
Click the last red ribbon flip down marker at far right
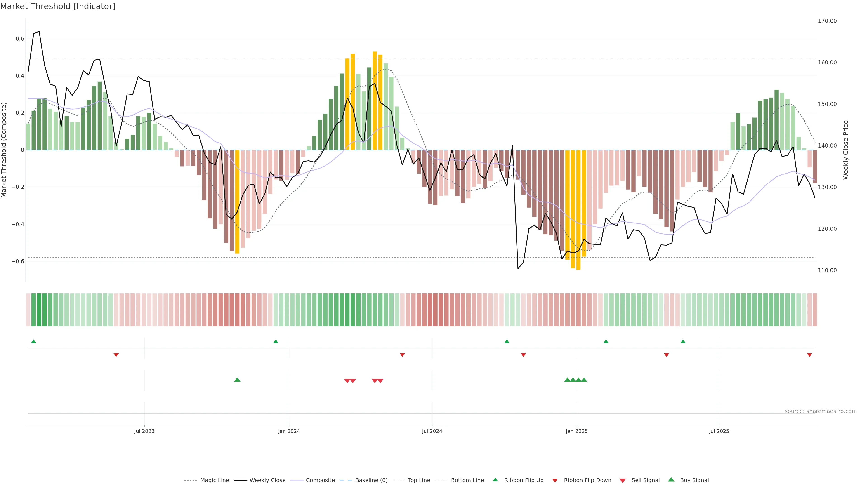[x=809, y=355]
